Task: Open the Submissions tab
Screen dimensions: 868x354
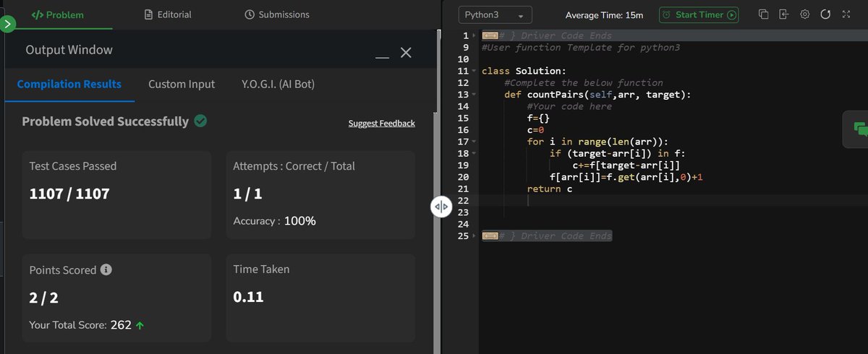Action: coord(277,14)
